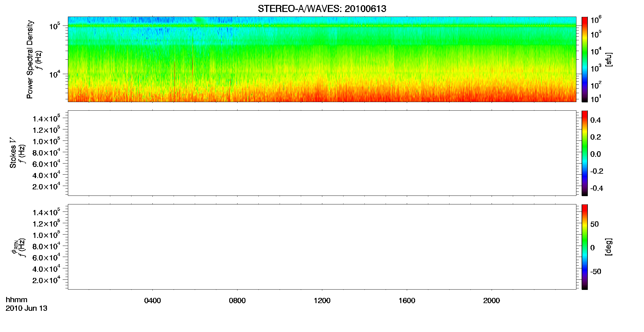This screenshot has width=644, height=332.
Task: Click the Stokes V axis label
Action: (x=13, y=153)
